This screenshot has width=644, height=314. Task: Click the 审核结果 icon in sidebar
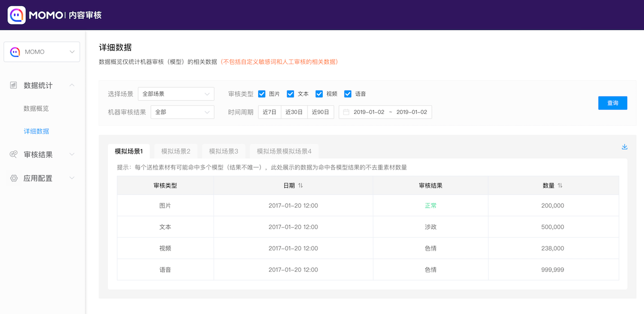point(14,154)
